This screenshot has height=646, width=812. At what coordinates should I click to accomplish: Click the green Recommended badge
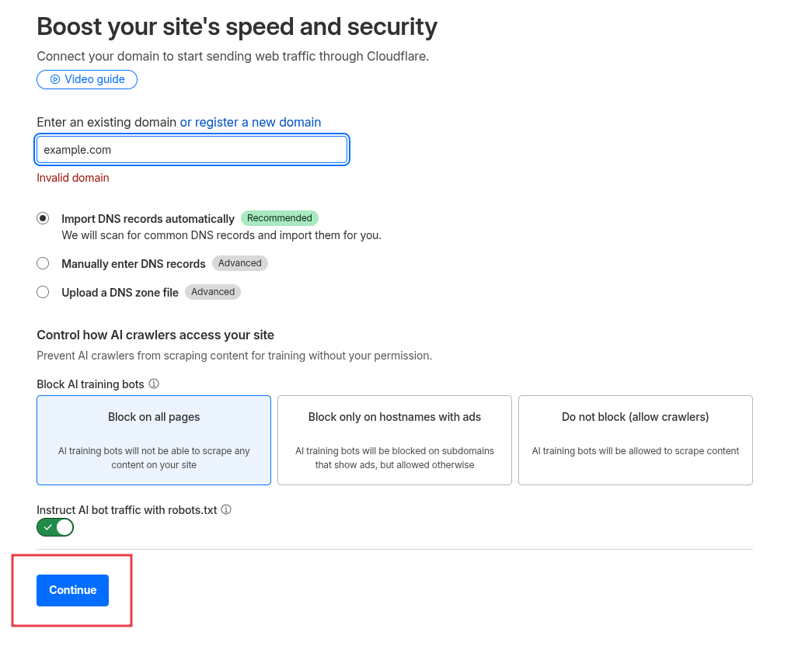tap(279, 218)
